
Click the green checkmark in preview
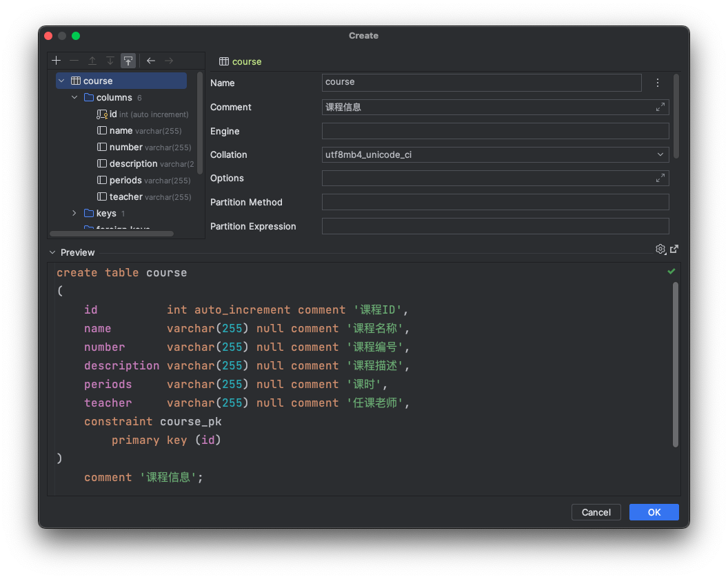coord(671,271)
